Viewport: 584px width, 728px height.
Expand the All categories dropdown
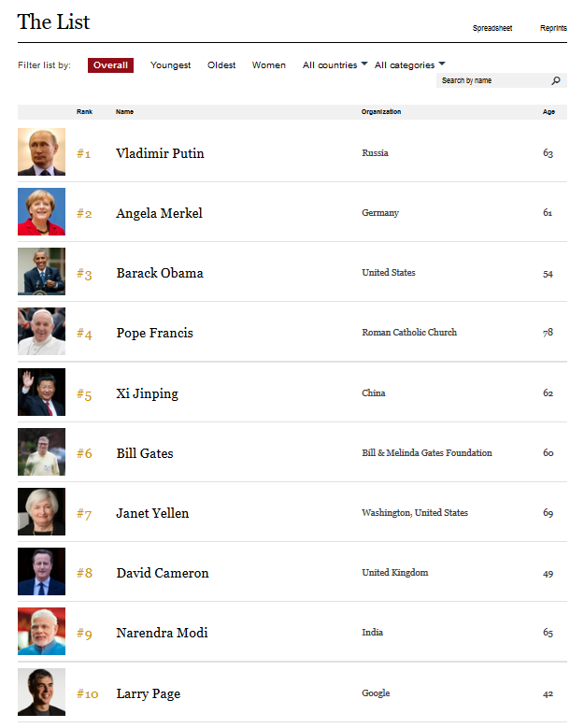pos(409,65)
